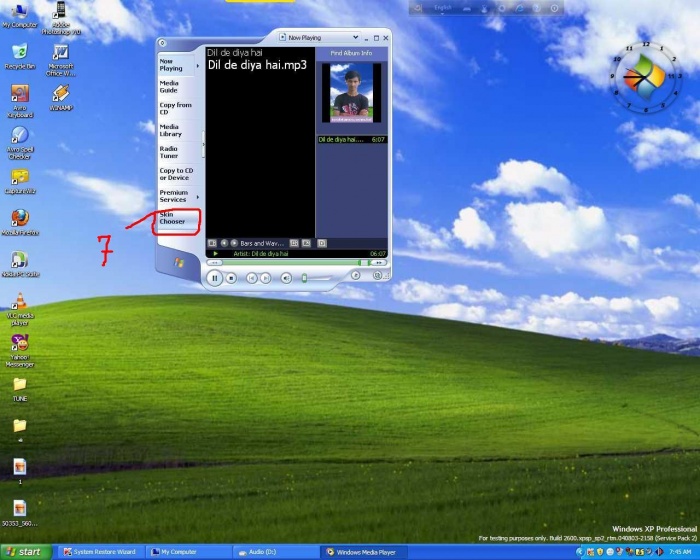
Task: Switch to System Restore Wizard in the Windows taskbar
Action: (x=100, y=552)
